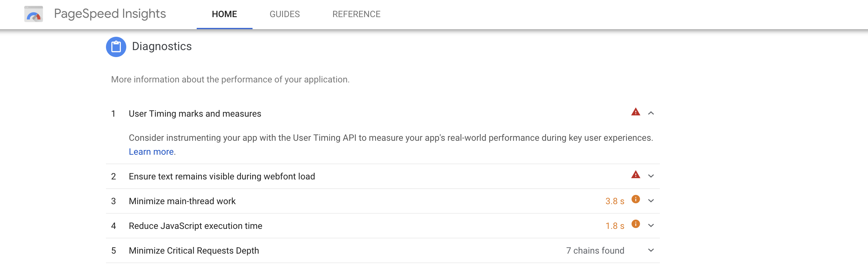Click the Diagnostics clipboard icon

pyautogui.click(x=116, y=47)
